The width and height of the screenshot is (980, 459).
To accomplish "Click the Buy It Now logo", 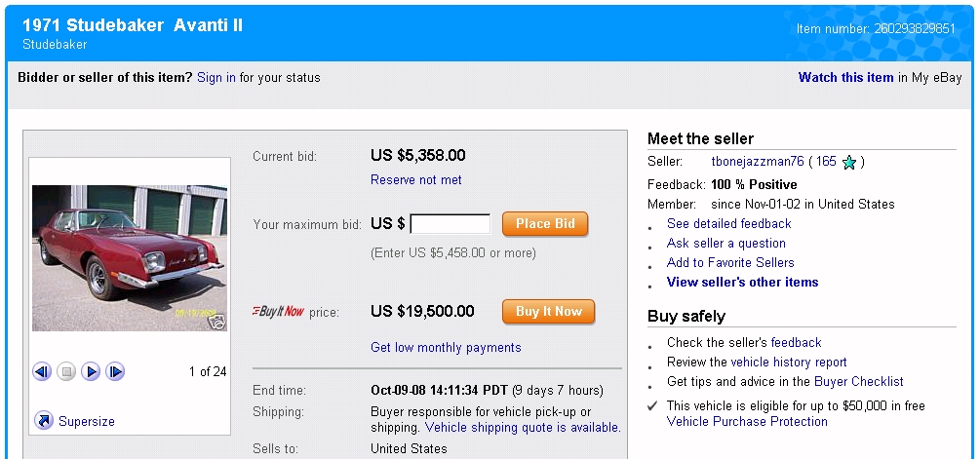I will 279,312.
